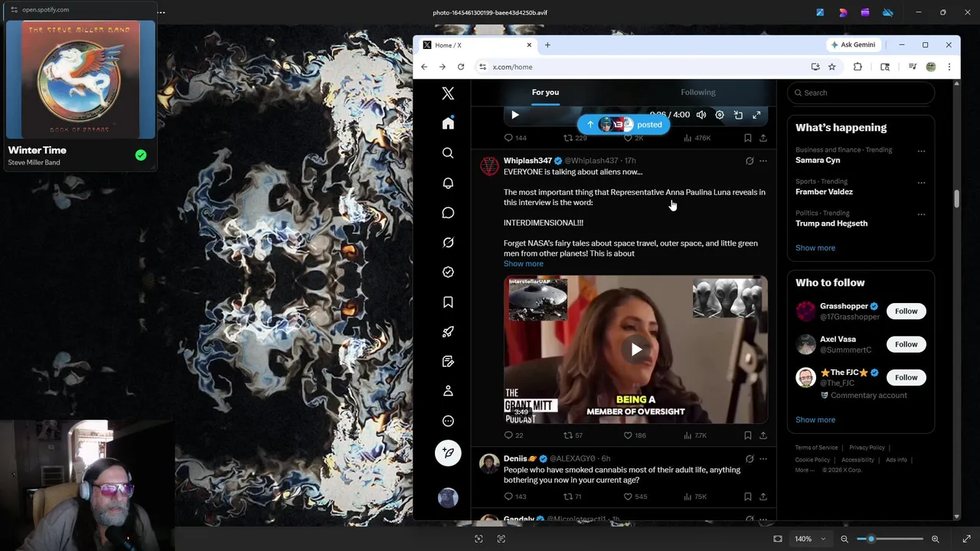Open more options on Whiplash347 post
The height and width of the screenshot is (551, 980).
click(763, 161)
